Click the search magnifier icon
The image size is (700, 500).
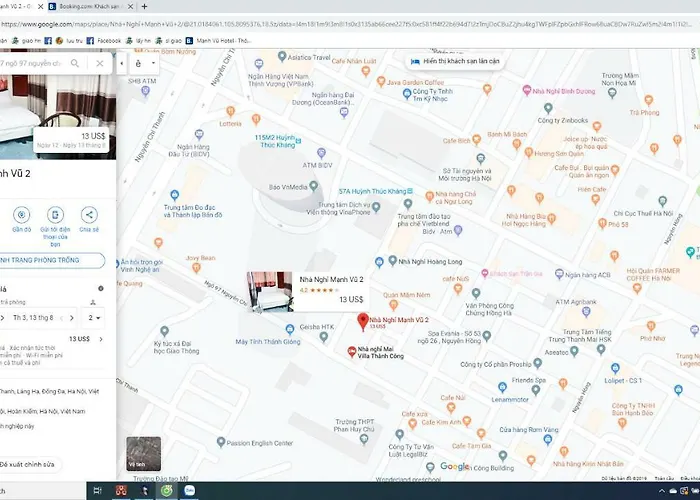[75, 63]
